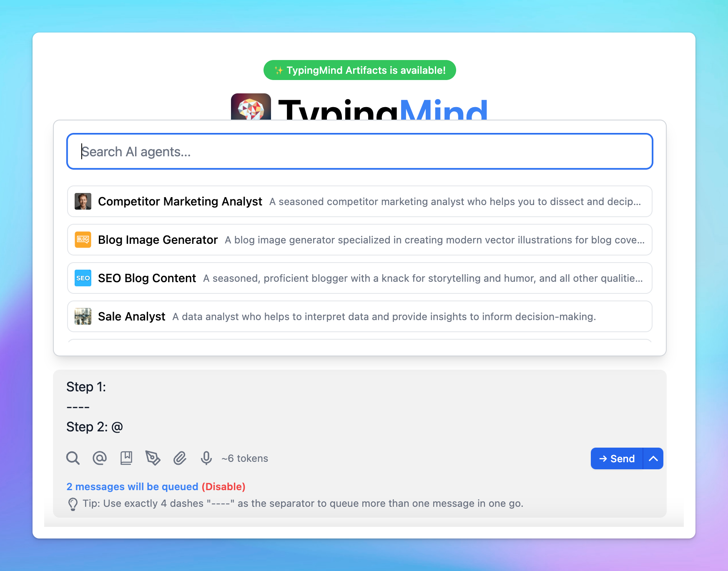Click the ~6 tokens counter
This screenshot has width=728, height=571.
(x=245, y=458)
